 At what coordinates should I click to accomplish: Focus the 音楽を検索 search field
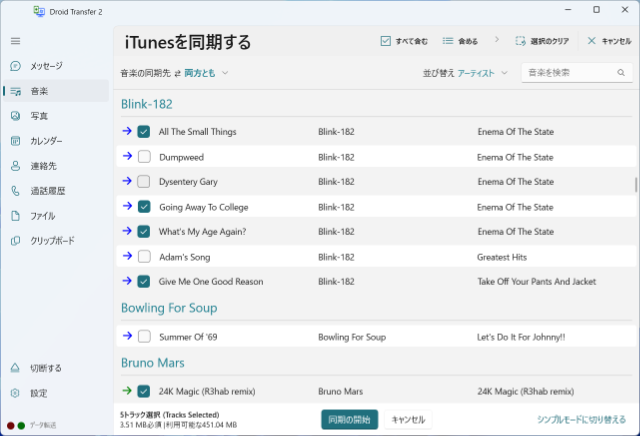577,73
